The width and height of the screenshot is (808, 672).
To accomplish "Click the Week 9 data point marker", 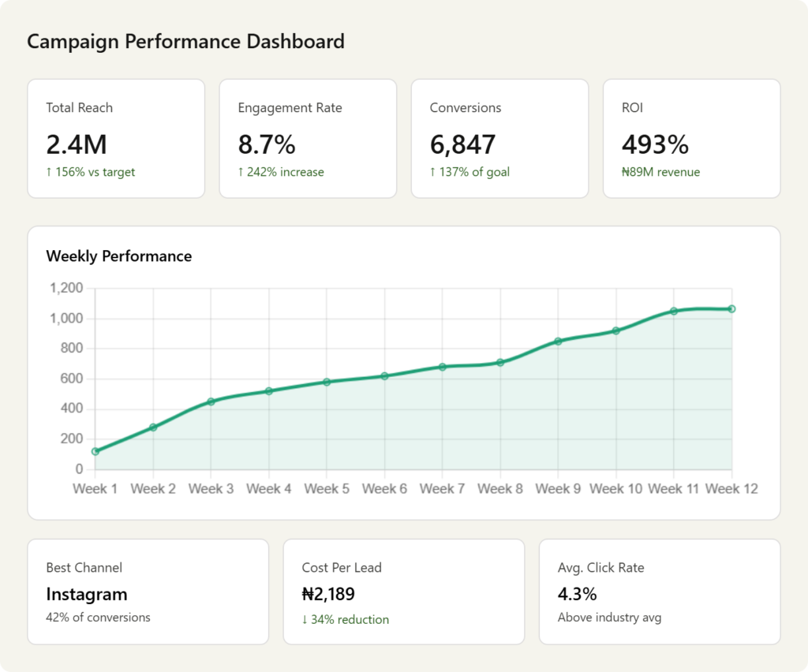I will [x=558, y=342].
